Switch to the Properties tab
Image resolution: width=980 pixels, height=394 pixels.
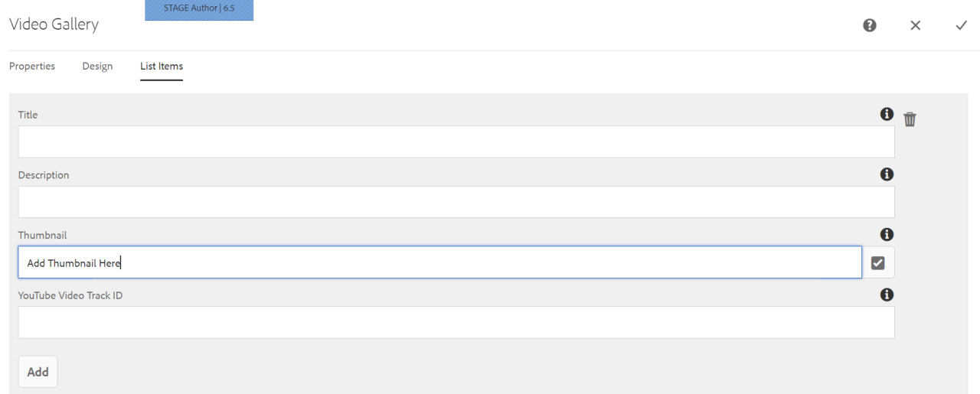pos(32,66)
